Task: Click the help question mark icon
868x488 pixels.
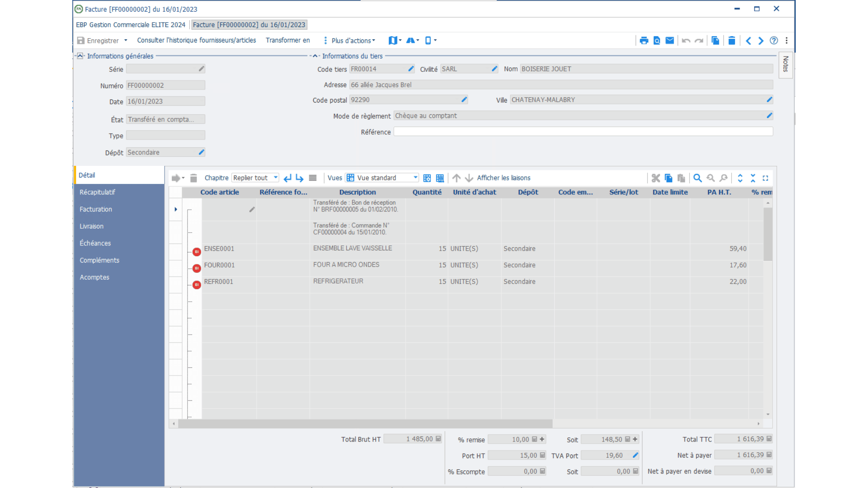Action: (774, 41)
